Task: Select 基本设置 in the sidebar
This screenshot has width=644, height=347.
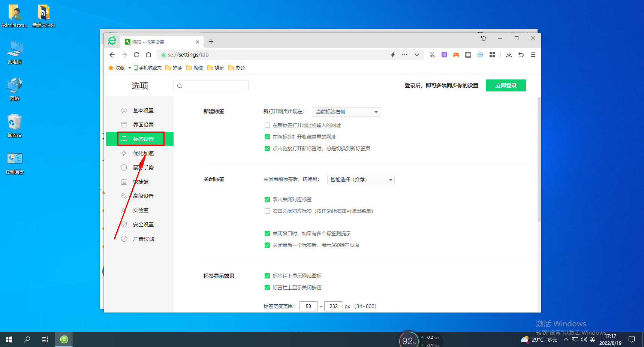Action: 140,111
